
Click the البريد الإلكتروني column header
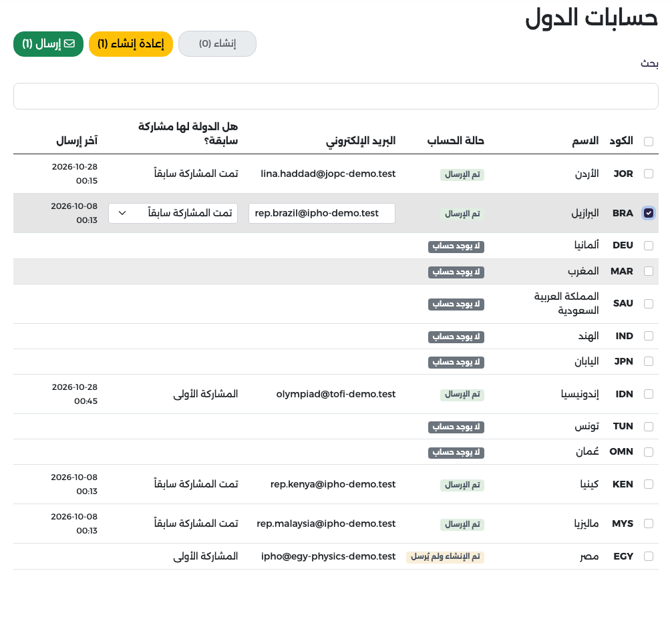[361, 141]
